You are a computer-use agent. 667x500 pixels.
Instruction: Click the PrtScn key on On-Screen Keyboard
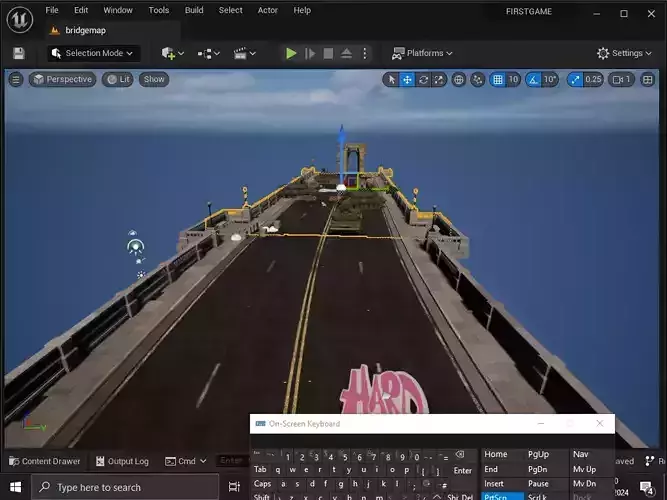[x=502, y=497]
